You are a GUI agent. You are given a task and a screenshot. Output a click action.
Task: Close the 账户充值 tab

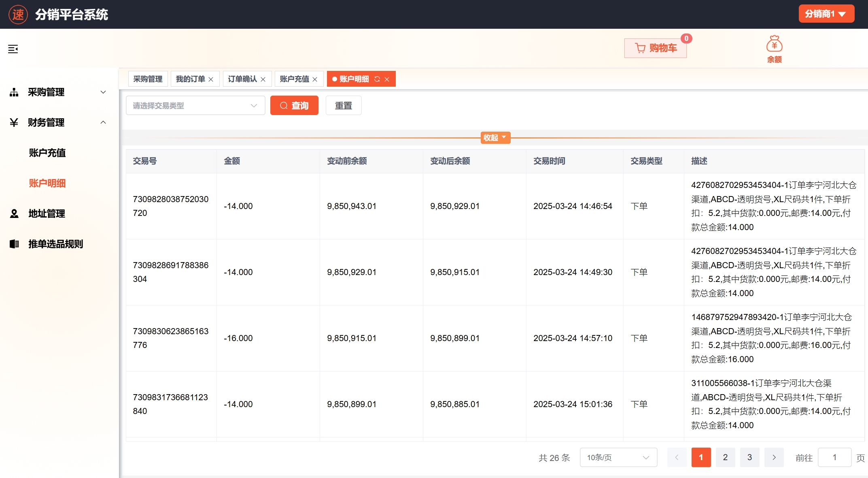coord(315,79)
